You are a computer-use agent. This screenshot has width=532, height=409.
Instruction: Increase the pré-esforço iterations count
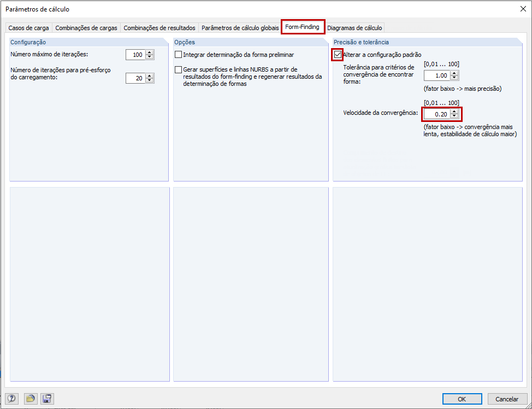pos(150,76)
